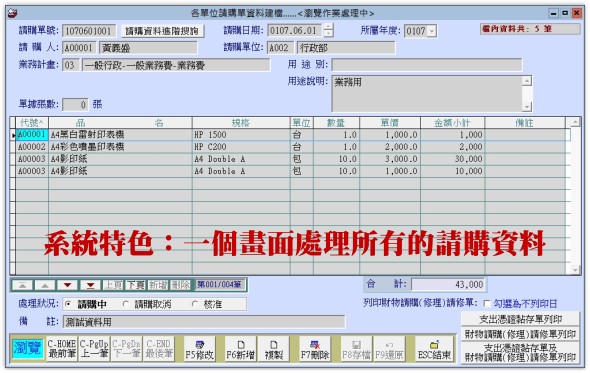Toggle the 勾選為不列印日 checkbox
This screenshot has height=373, width=590.
tap(487, 303)
